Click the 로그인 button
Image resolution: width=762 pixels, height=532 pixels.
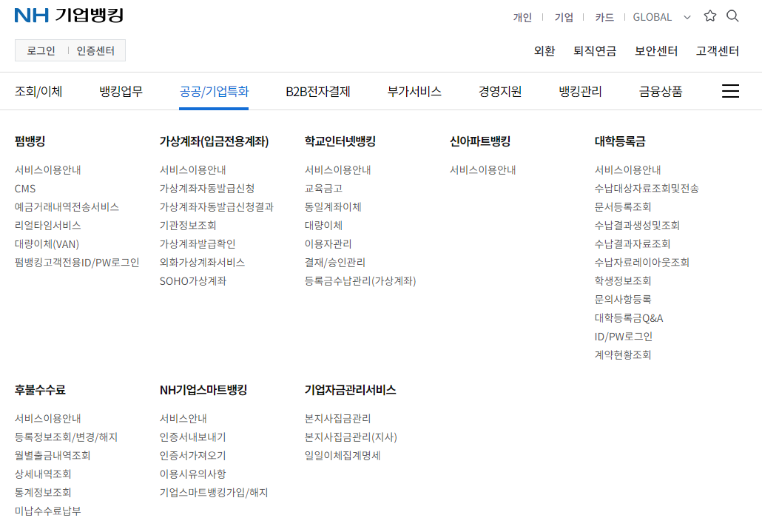(41, 50)
